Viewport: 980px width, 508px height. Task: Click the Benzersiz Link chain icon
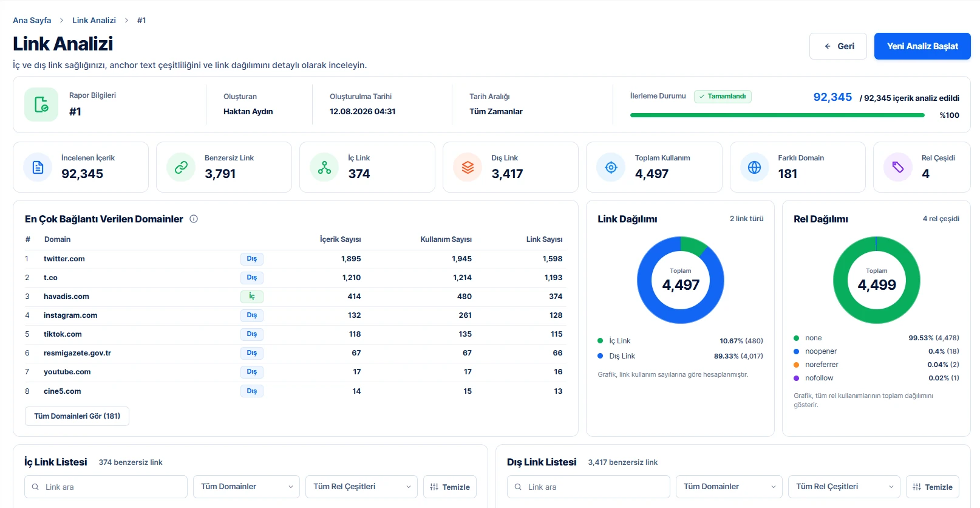181,167
